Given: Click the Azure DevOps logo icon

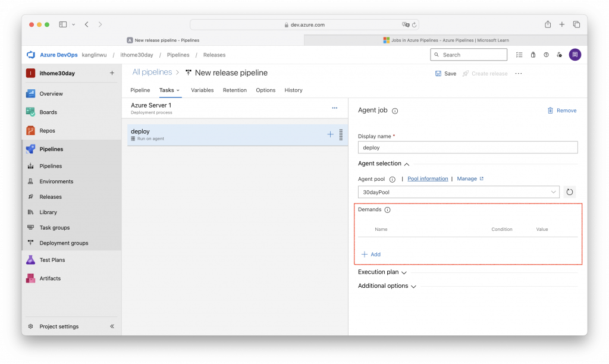Looking at the screenshot, I should [31, 55].
